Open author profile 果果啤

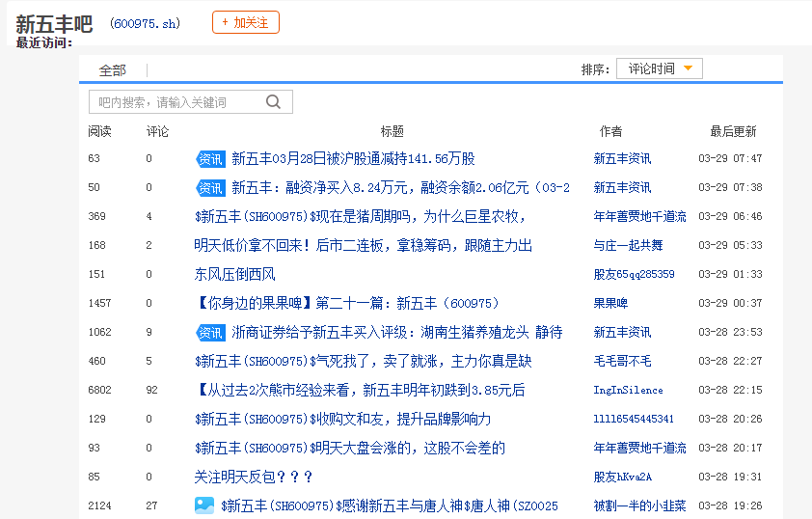tap(610, 304)
